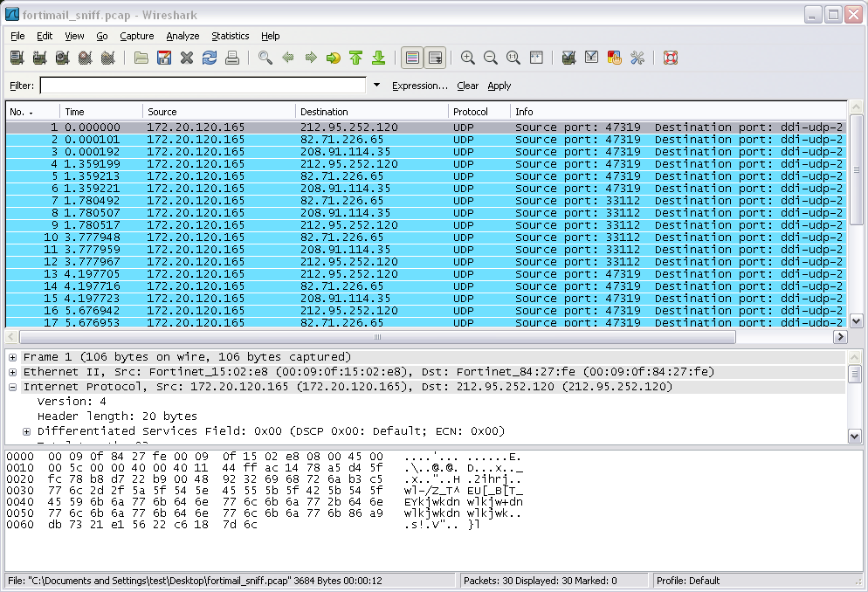Screen dimensions: 868x592
Task: Click in the Filter text field
Action: (x=203, y=86)
